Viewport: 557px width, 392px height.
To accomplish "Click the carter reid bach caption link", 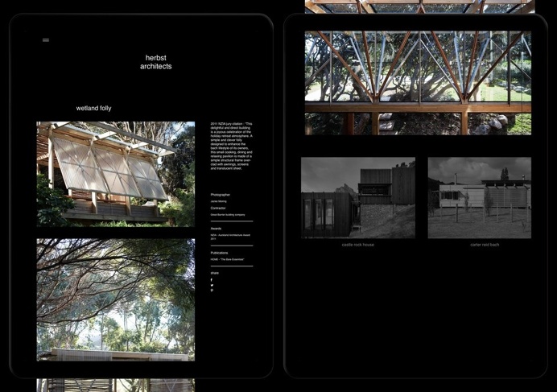I will point(485,245).
